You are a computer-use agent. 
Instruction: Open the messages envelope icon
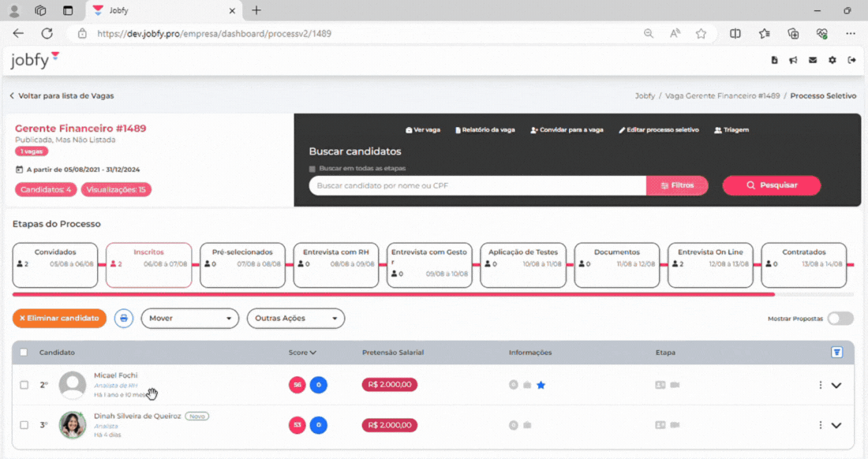coord(811,60)
